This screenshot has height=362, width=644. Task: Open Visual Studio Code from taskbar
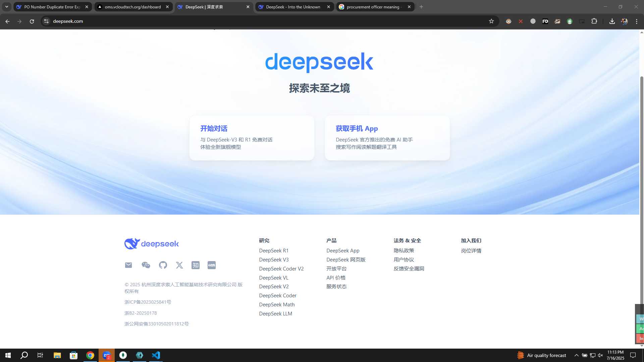[x=156, y=355]
